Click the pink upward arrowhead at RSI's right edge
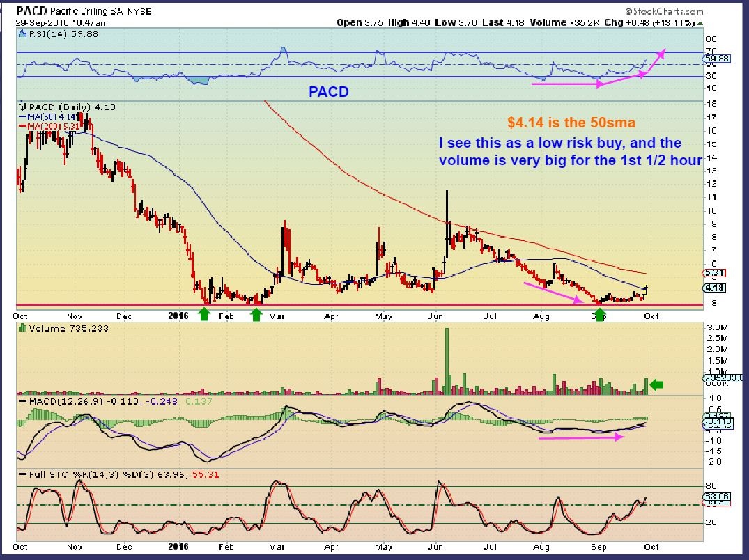 [x=661, y=53]
